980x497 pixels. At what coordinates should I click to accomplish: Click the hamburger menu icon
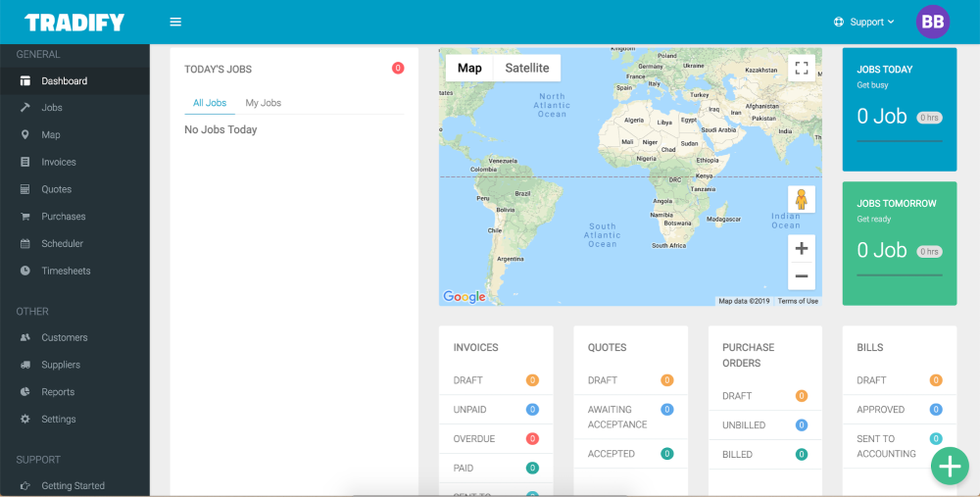(x=175, y=22)
